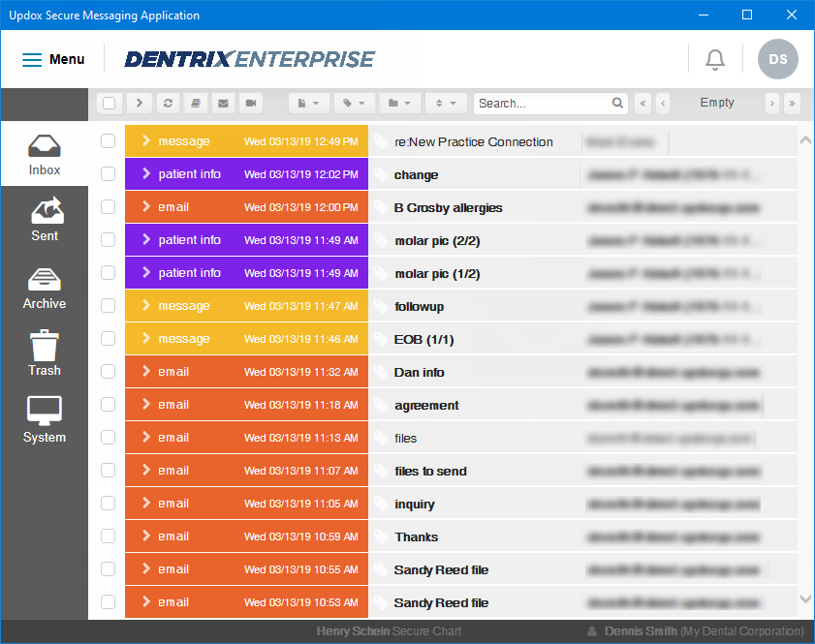Expand the 12:00 PM email row
The width and height of the screenshot is (815, 644).
146,206
